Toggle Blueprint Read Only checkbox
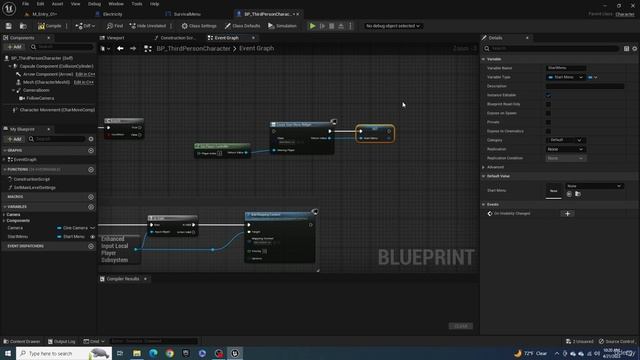This screenshot has width=640, height=360. pos(548,104)
